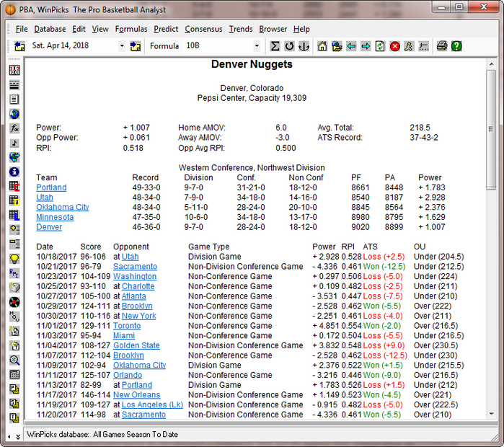Click the notepad document sidebar icon

(x=14, y=99)
